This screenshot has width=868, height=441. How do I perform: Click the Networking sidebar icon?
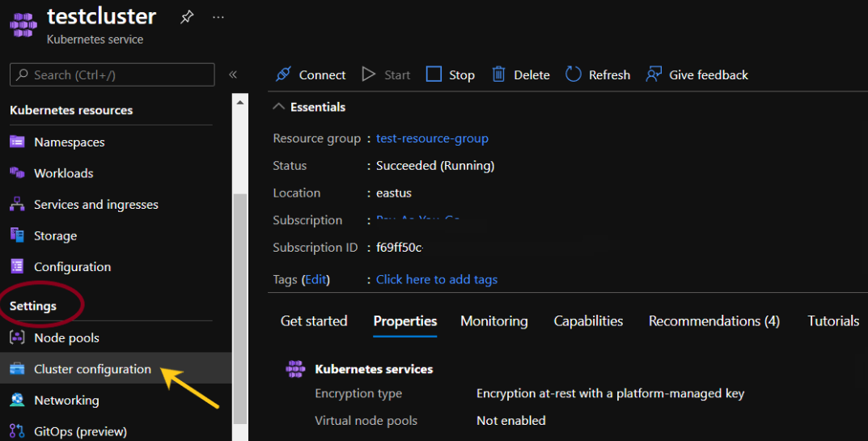pos(18,400)
